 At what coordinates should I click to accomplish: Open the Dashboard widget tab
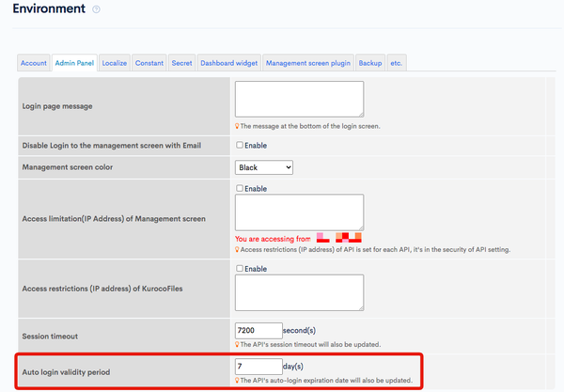tap(229, 63)
